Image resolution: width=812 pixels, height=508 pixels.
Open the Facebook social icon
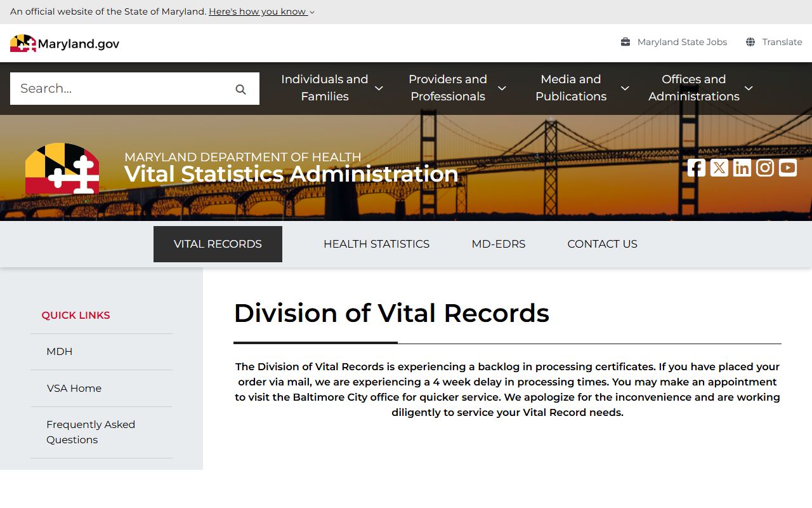click(x=697, y=168)
